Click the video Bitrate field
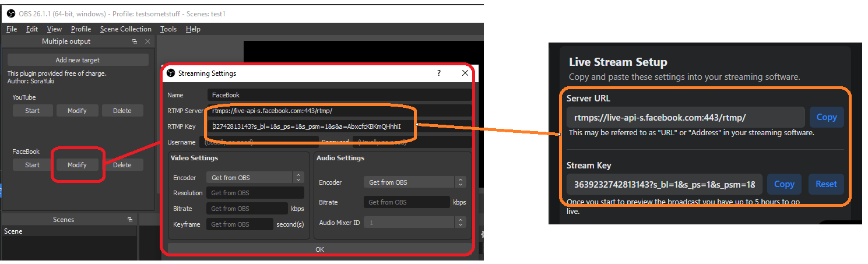868x264 pixels. click(x=247, y=209)
